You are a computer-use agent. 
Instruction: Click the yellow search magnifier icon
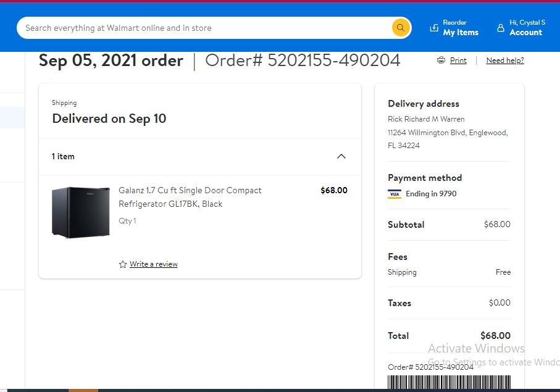pyautogui.click(x=400, y=28)
